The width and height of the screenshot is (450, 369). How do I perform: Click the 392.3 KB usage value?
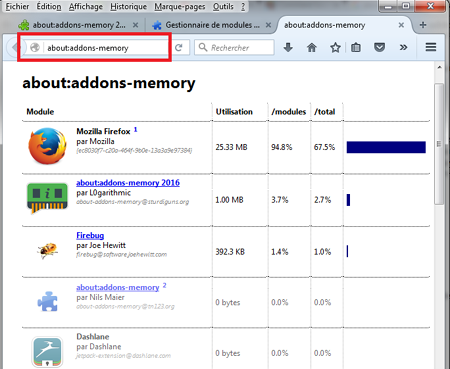[x=230, y=252]
